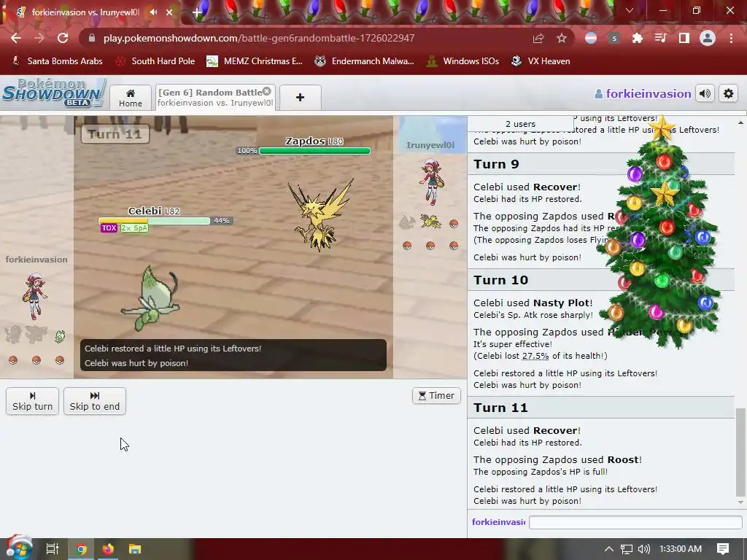Close the forkieinvasion battle browser tab
The image size is (747, 560).
(x=169, y=12)
